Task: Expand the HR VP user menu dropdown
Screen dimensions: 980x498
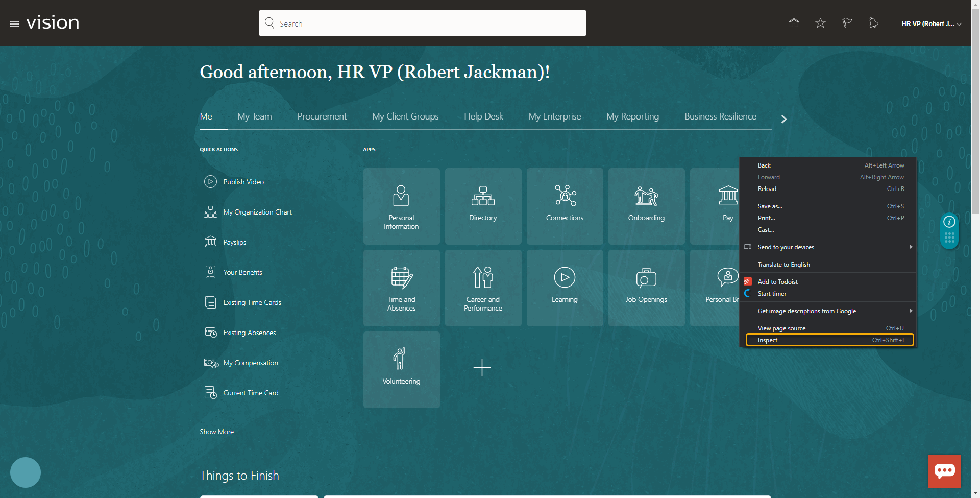Action: tap(932, 24)
